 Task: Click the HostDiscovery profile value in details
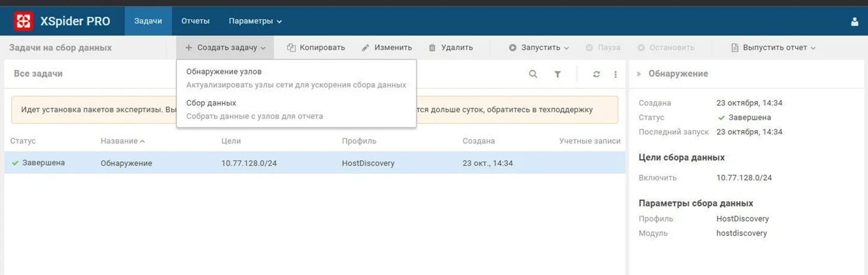pyautogui.click(x=742, y=219)
